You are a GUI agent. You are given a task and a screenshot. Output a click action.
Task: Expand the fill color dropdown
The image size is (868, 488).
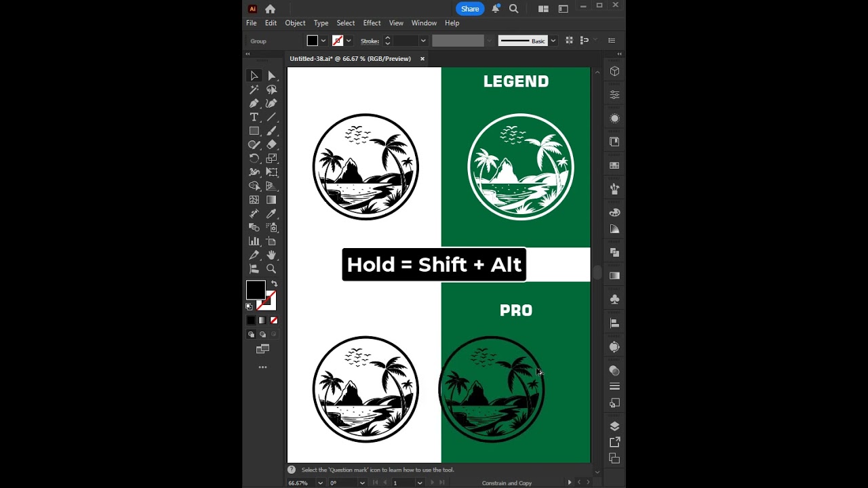pyautogui.click(x=323, y=41)
